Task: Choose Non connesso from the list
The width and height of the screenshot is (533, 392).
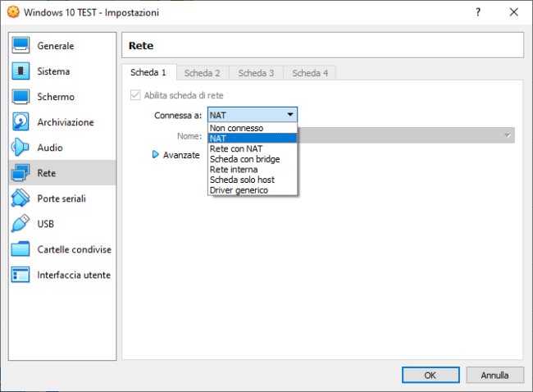Action: pyautogui.click(x=253, y=128)
